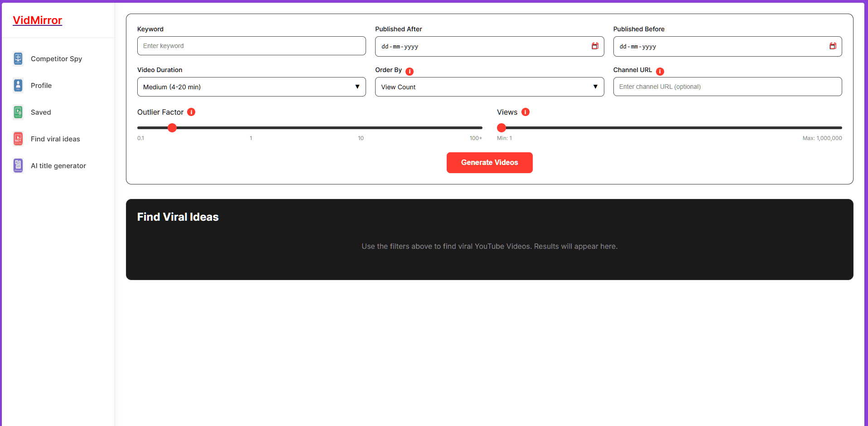The width and height of the screenshot is (868, 426).
Task: Open the Published After calendar icon
Action: 595,46
